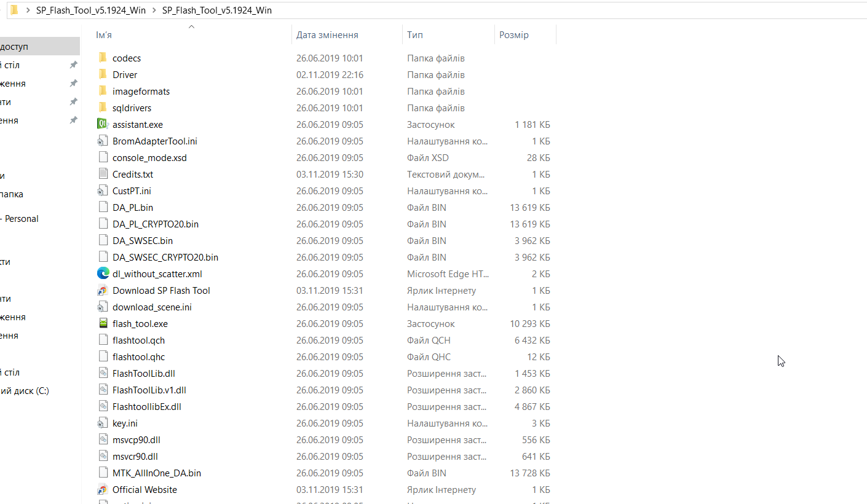Select the Driver folder icon
Viewport: 867px width, 504px height.
coord(103,74)
